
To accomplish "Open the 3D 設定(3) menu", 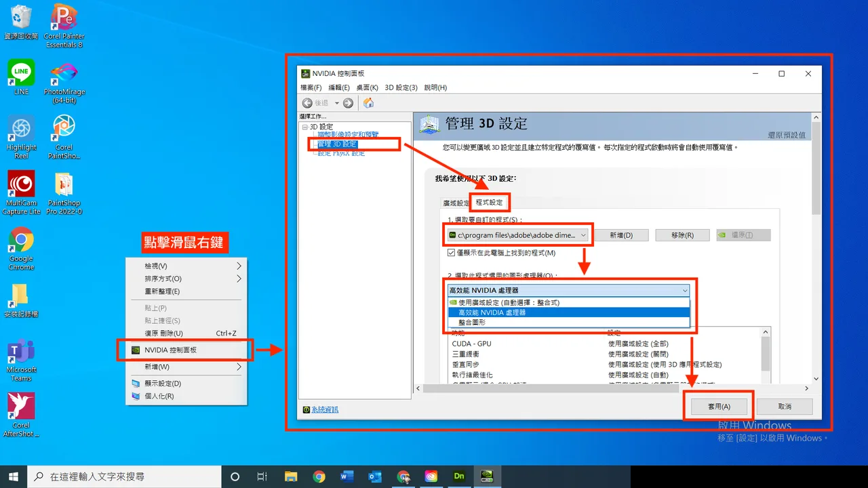I will [x=401, y=87].
